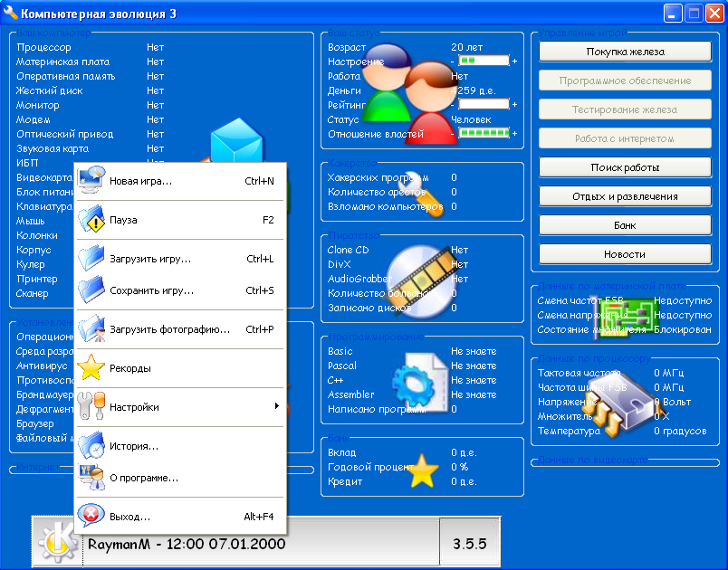
Task: Click the Clone CD label
Action: (348, 250)
